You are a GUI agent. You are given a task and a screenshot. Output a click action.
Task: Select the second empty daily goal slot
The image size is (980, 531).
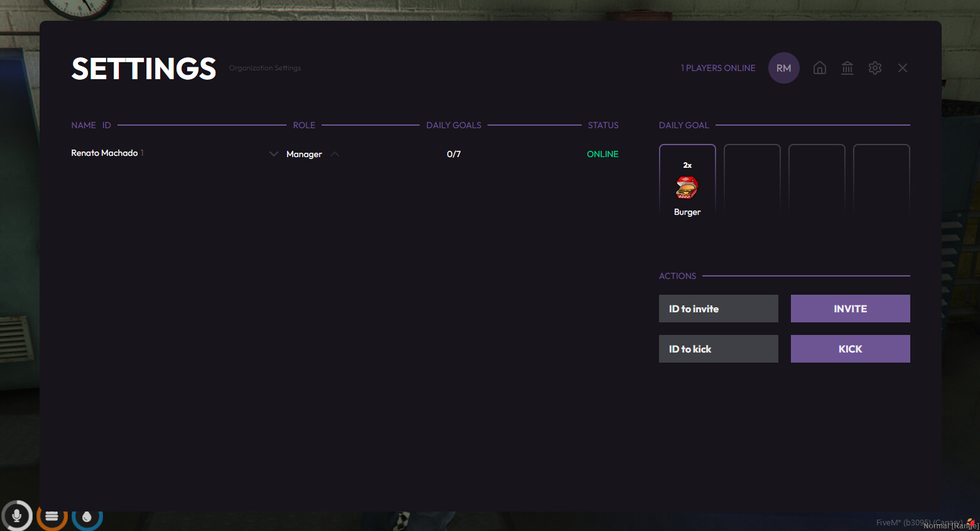coord(752,181)
